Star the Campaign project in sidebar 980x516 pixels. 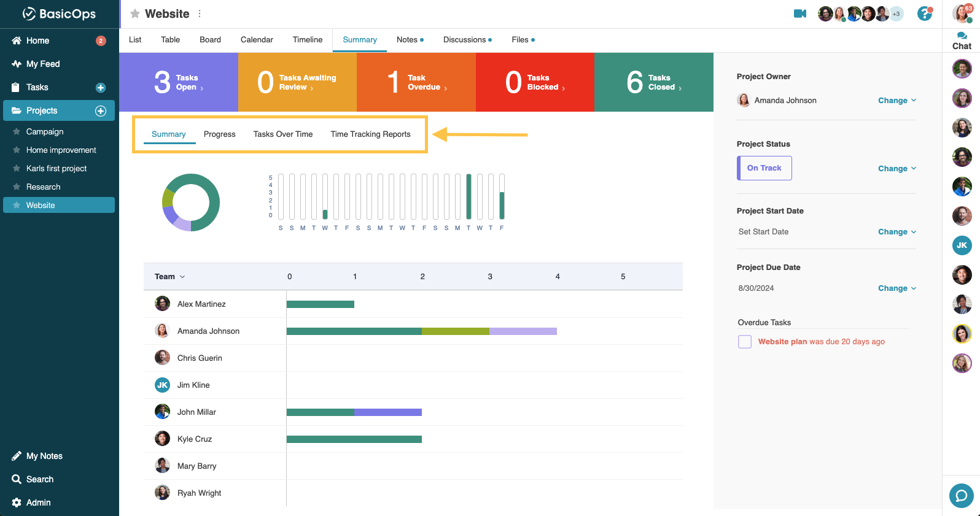[x=17, y=132]
